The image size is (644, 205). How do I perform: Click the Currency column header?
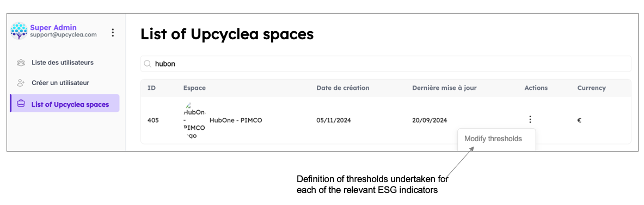coord(591,88)
